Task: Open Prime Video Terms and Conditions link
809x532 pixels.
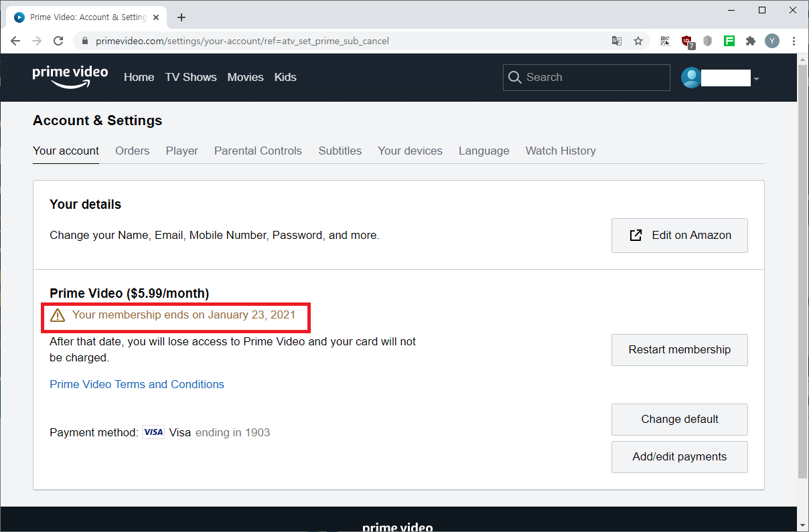Action: pos(137,385)
